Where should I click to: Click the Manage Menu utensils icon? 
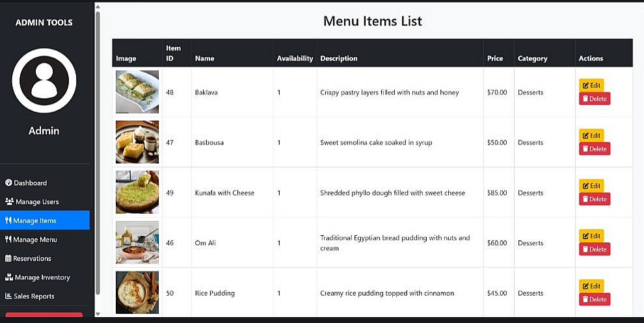point(8,239)
